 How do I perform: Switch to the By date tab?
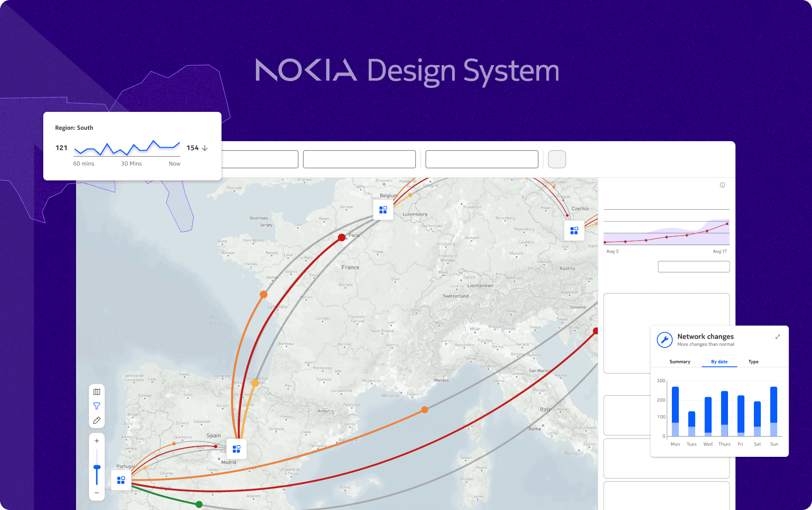point(719,362)
